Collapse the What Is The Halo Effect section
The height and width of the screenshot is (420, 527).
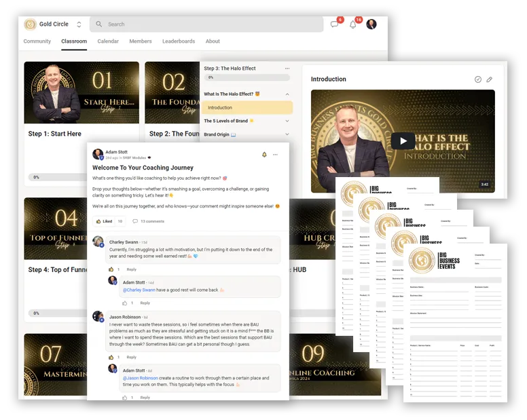click(x=287, y=94)
